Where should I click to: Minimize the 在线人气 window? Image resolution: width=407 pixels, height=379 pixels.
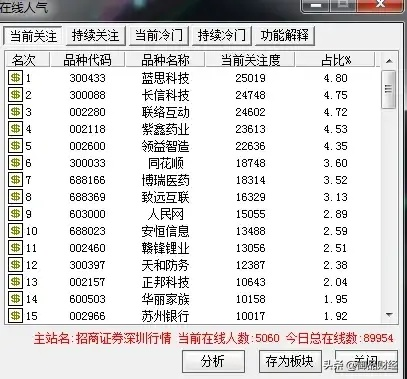point(316,5)
